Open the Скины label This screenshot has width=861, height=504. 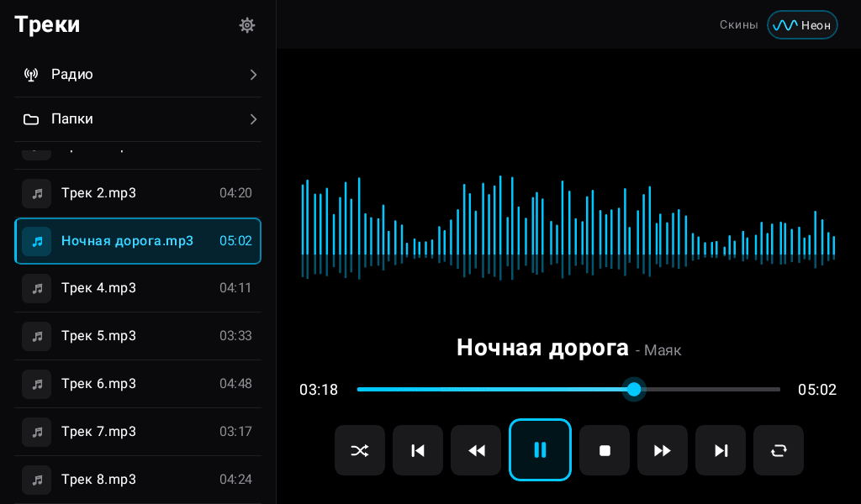coord(738,25)
